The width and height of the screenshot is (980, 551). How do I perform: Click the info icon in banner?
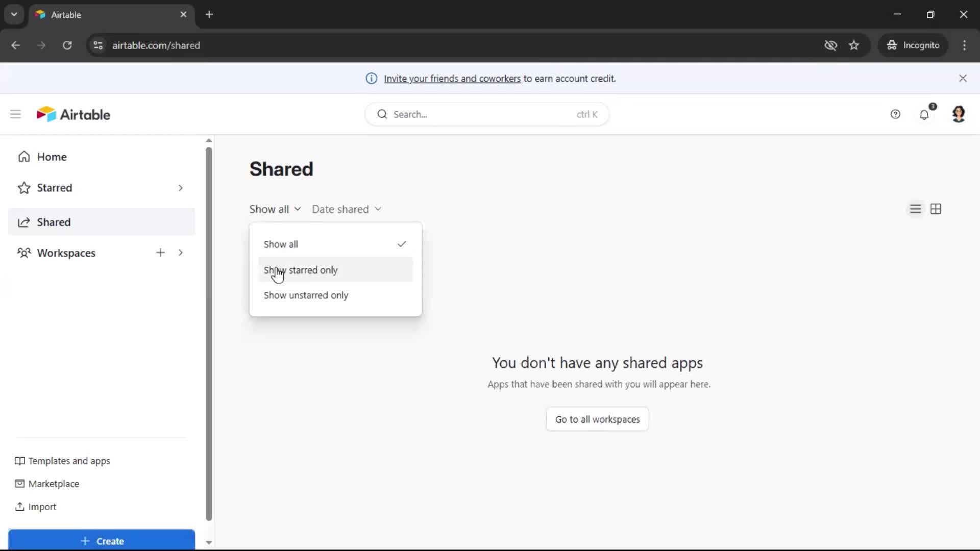tap(372, 78)
